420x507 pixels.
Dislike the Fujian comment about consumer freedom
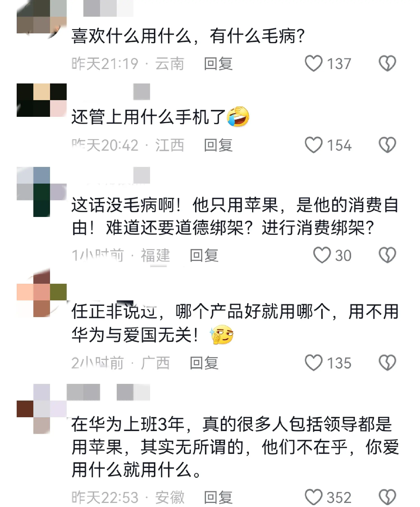point(387,255)
